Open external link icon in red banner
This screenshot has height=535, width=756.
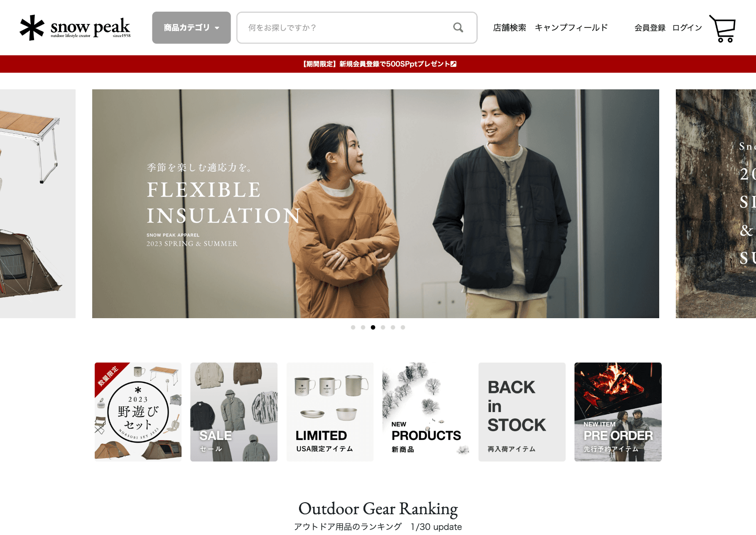[454, 64]
